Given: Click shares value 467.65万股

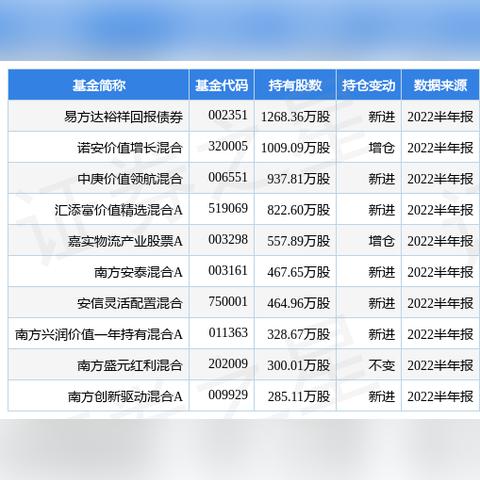Looking at the screenshot, I should click(298, 272).
